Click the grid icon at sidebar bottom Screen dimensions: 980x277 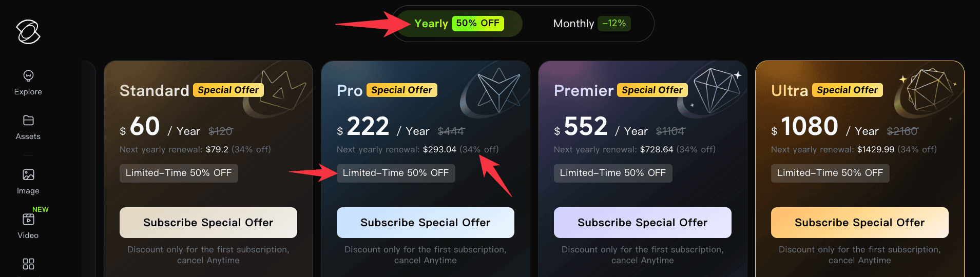click(28, 264)
